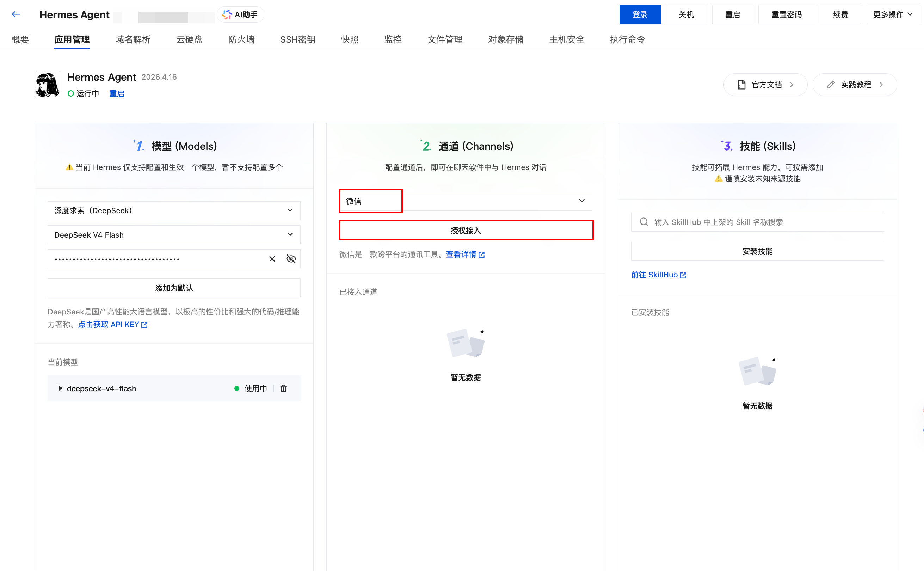This screenshot has height=571, width=924.
Task: Switch to 对象存储 tab
Action: (506, 39)
